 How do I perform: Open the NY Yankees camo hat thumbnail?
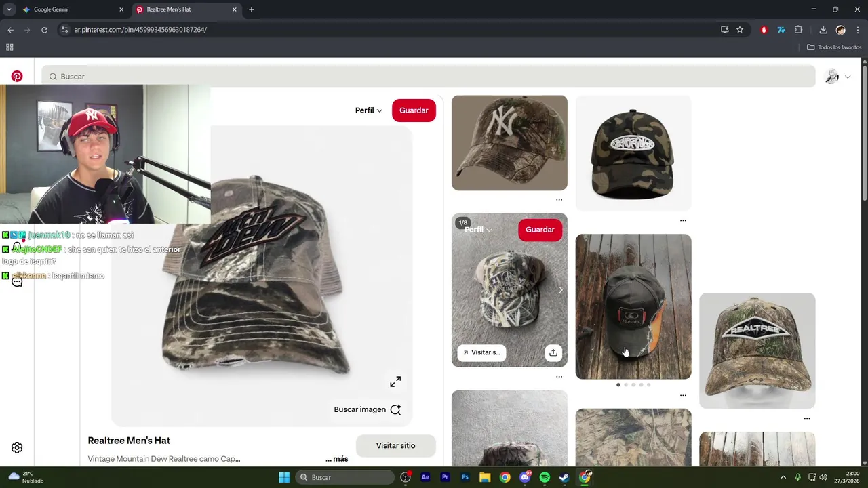coord(509,143)
